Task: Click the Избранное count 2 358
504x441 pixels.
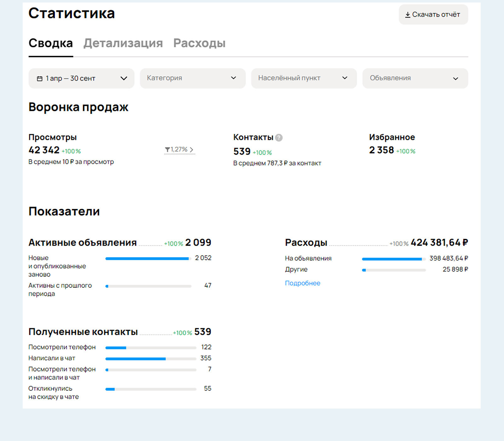Action: coord(381,150)
